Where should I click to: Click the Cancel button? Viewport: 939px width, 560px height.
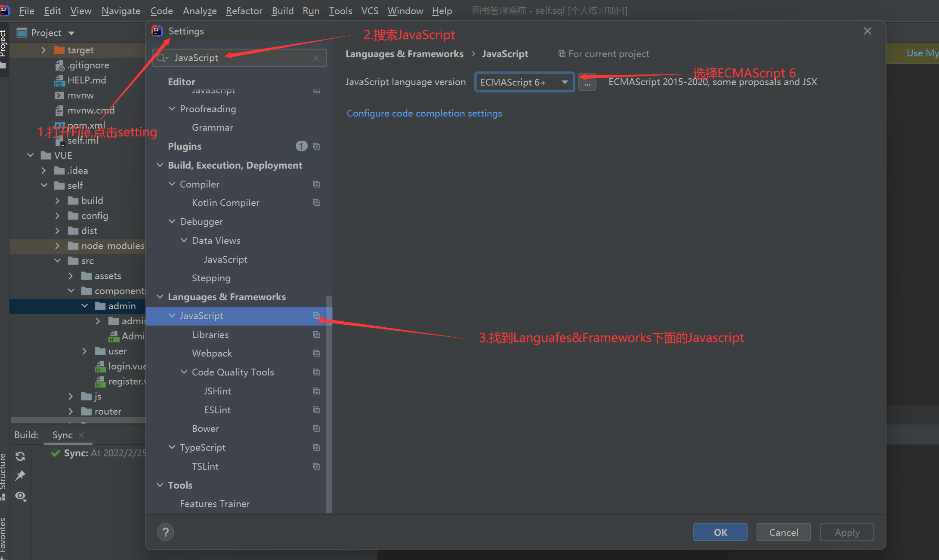click(x=784, y=532)
